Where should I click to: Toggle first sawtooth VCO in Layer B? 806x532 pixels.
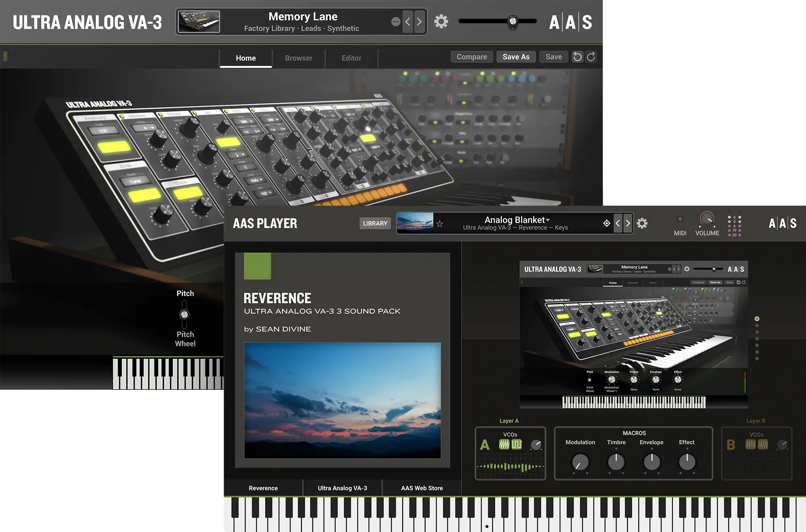[750, 445]
